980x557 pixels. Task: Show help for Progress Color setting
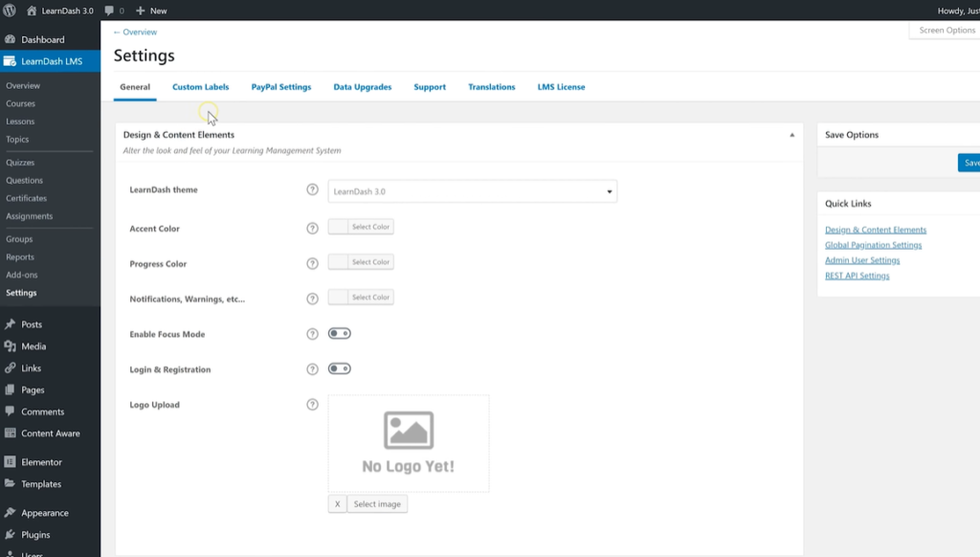313,264
